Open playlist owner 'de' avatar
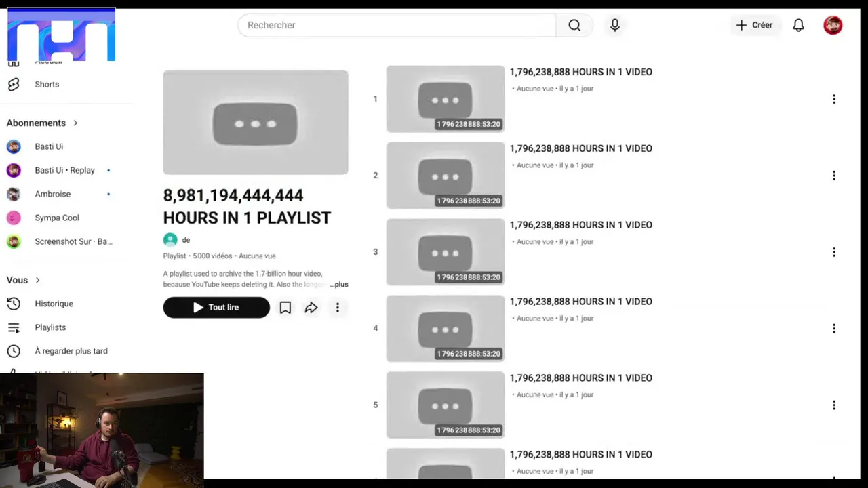 (170, 240)
